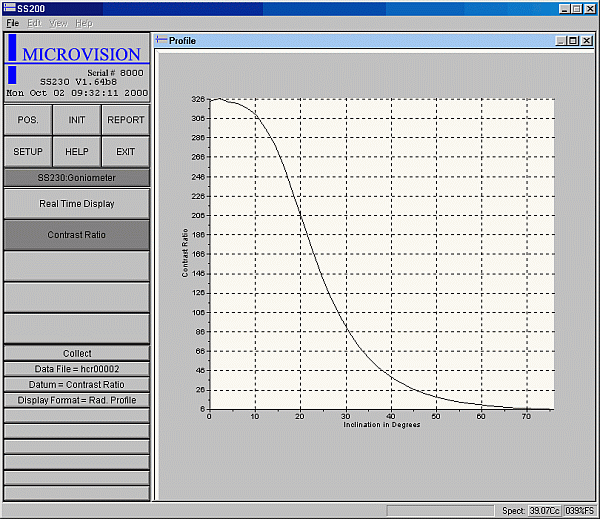This screenshot has width=600, height=519.
Task: Open the Help menu in menu bar
Action: click(x=84, y=22)
